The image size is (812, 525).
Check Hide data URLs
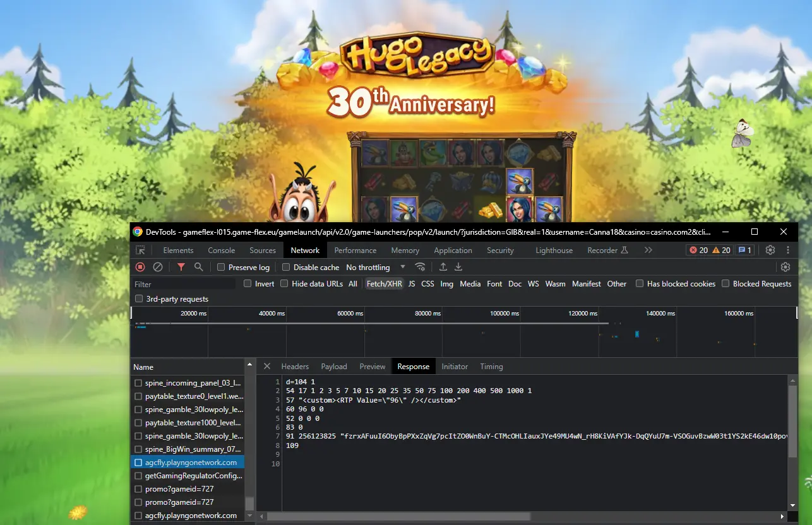click(x=284, y=284)
